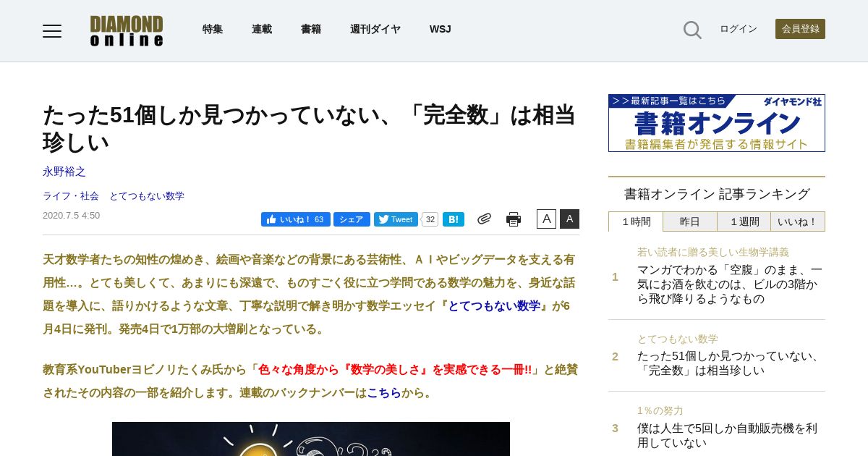Image resolution: width=868 pixels, height=456 pixels.
Task: Open the 連載 menu
Action: pos(262,29)
